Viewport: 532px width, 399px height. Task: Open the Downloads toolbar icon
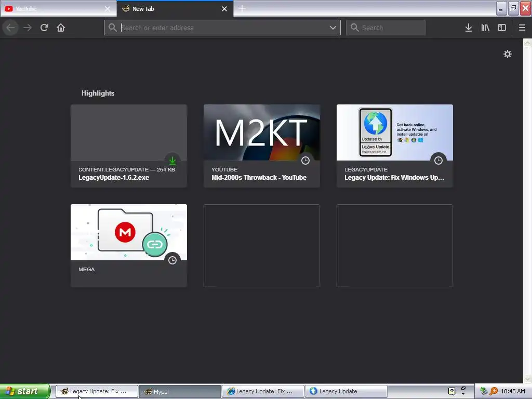pos(469,28)
